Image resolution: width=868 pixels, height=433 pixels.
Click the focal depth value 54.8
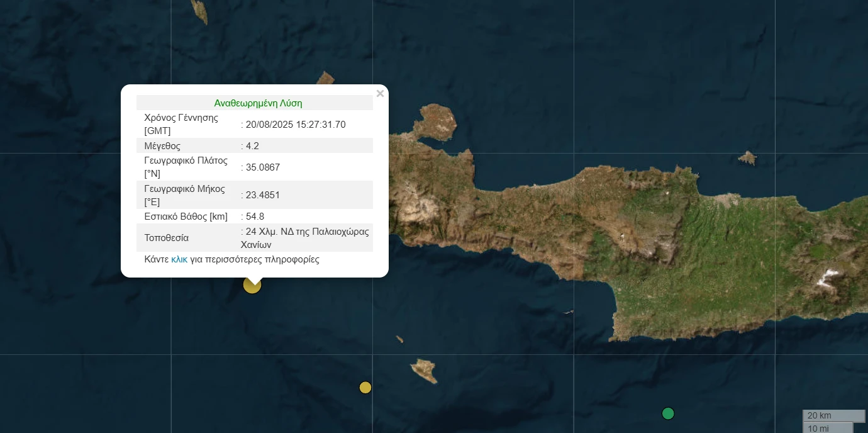click(x=255, y=216)
